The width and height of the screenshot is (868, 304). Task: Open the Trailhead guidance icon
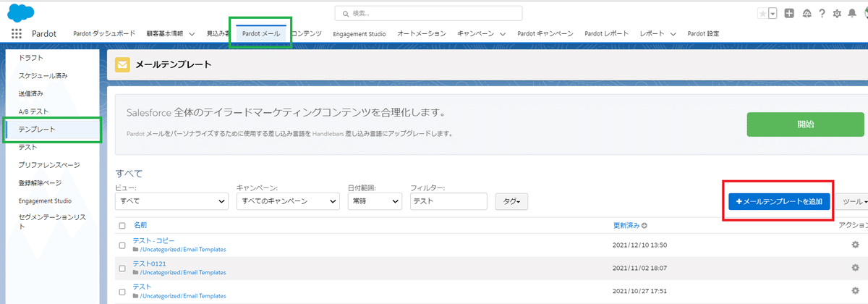[806, 14]
